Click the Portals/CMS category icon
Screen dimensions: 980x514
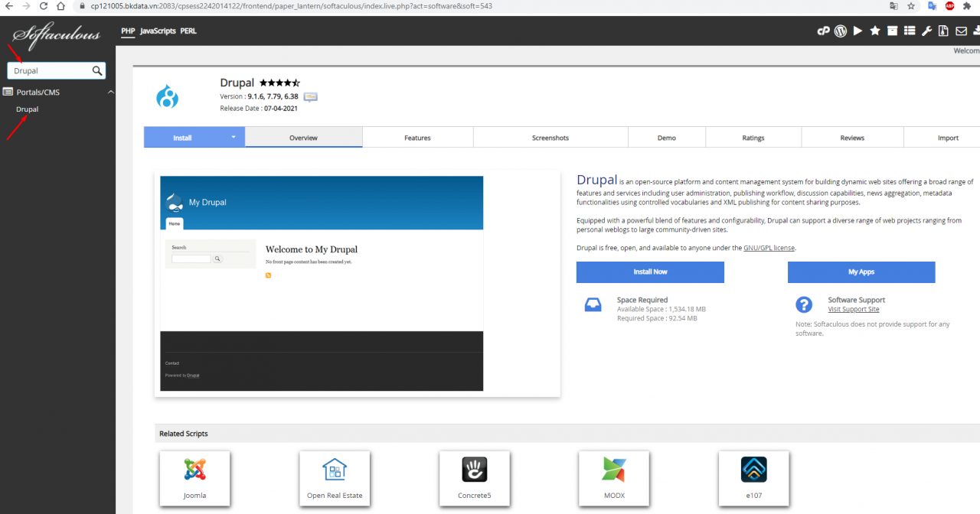[8, 92]
